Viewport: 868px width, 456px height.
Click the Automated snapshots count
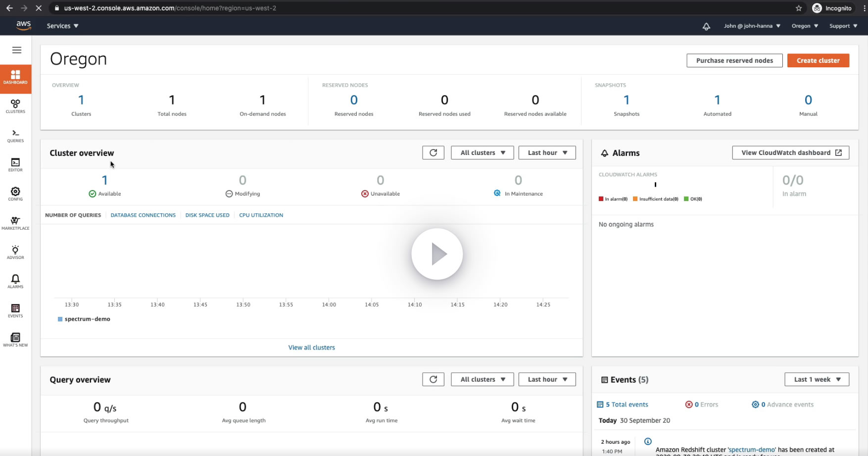click(717, 100)
